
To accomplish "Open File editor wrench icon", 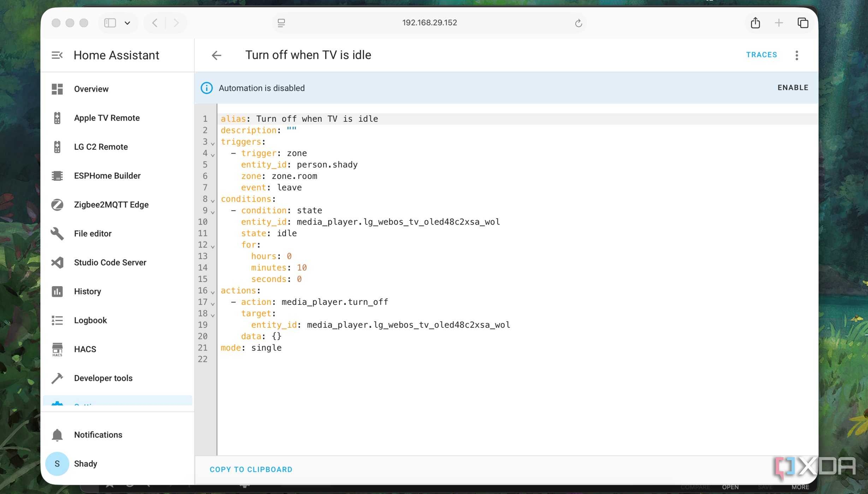I will click(57, 234).
